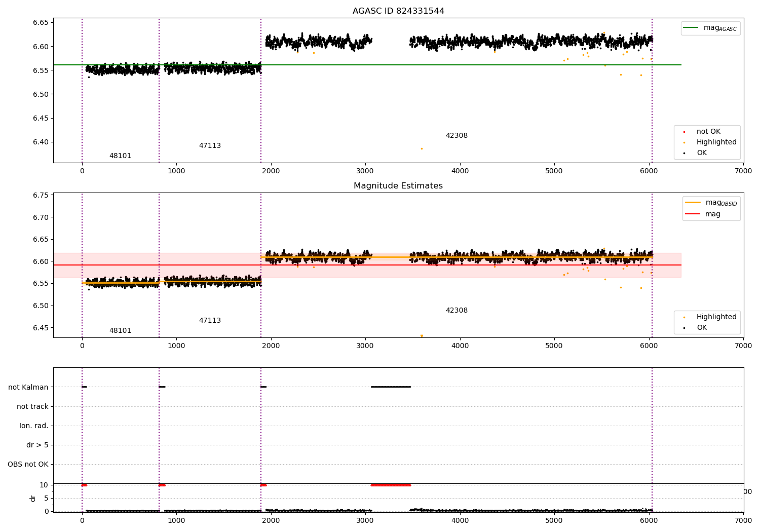Click the 'OBS not OK' y-axis label
The width and height of the screenshot is (760, 532).
click(28, 464)
